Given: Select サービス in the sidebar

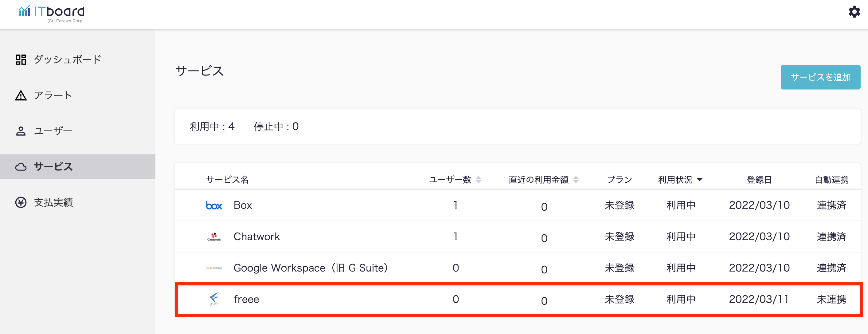Looking at the screenshot, I should (x=53, y=167).
